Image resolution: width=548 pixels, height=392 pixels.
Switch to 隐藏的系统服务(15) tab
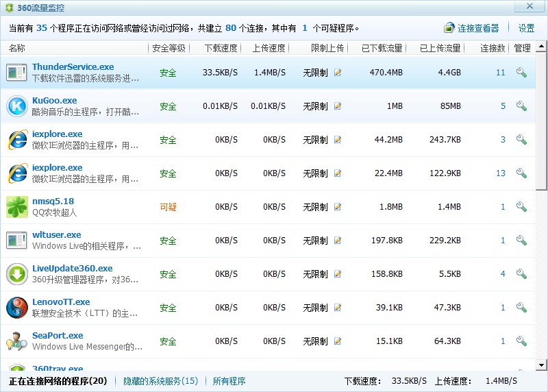coord(160,381)
